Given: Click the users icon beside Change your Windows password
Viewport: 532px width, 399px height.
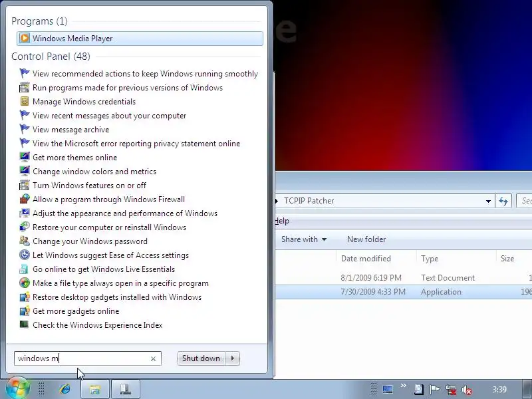Looking at the screenshot, I should tap(25, 241).
